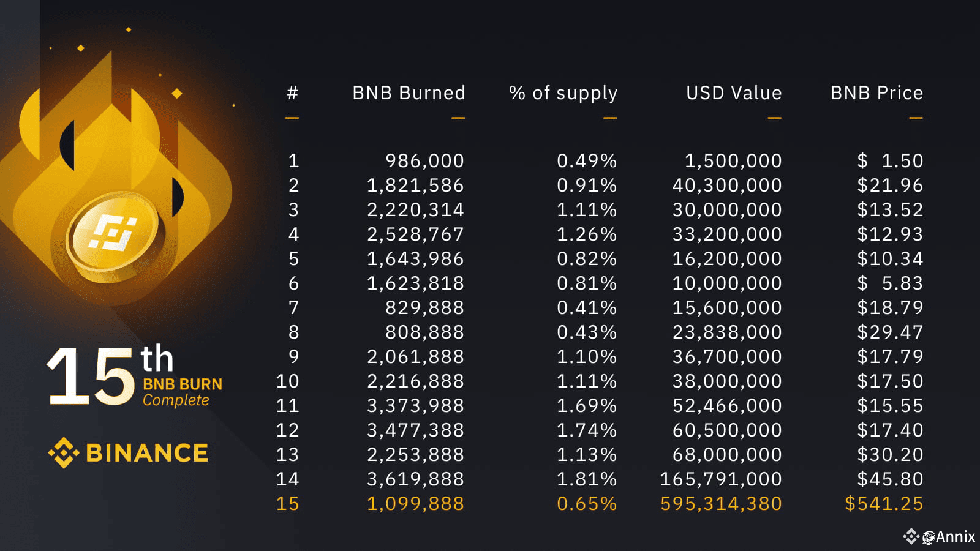Click the Binance diamond logo beside BINANCE text
The image size is (980, 551).
point(64,453)
